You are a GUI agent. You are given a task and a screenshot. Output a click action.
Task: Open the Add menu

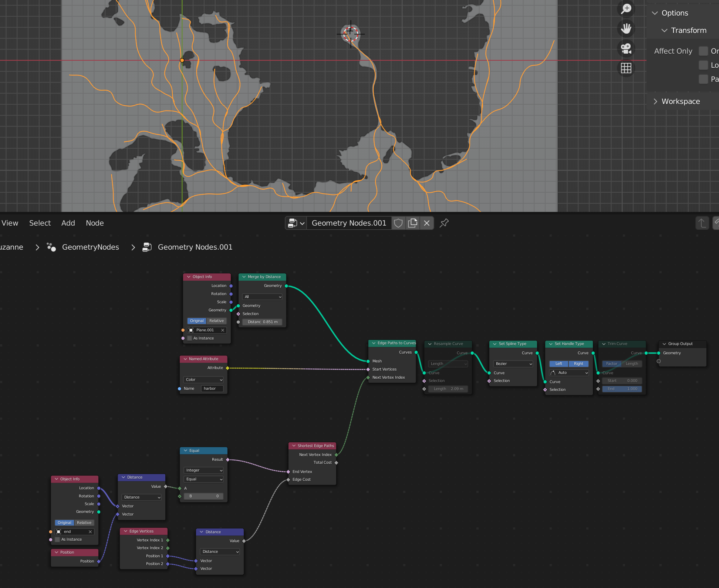coord(68,223)
